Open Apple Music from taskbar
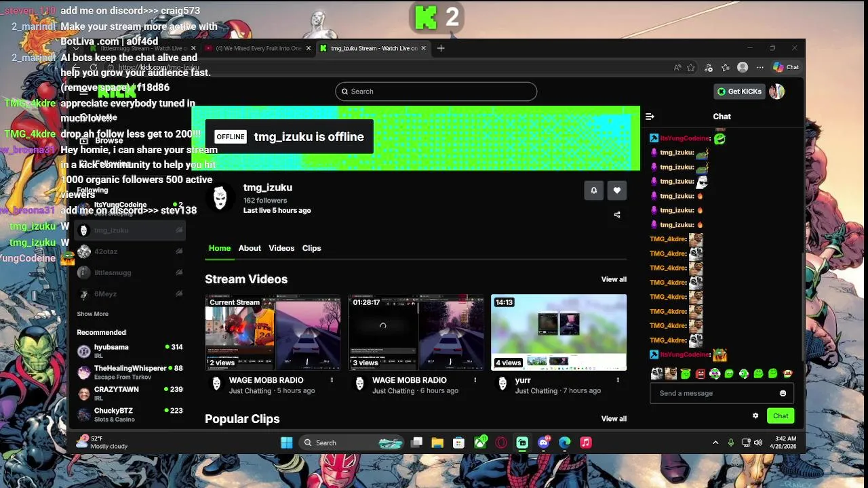Screen dimensions: 868x488 click(586, 443)
